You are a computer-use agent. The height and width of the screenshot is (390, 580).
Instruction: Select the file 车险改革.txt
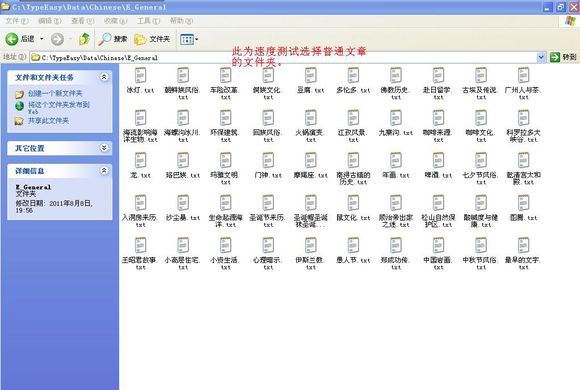(225, 83)
